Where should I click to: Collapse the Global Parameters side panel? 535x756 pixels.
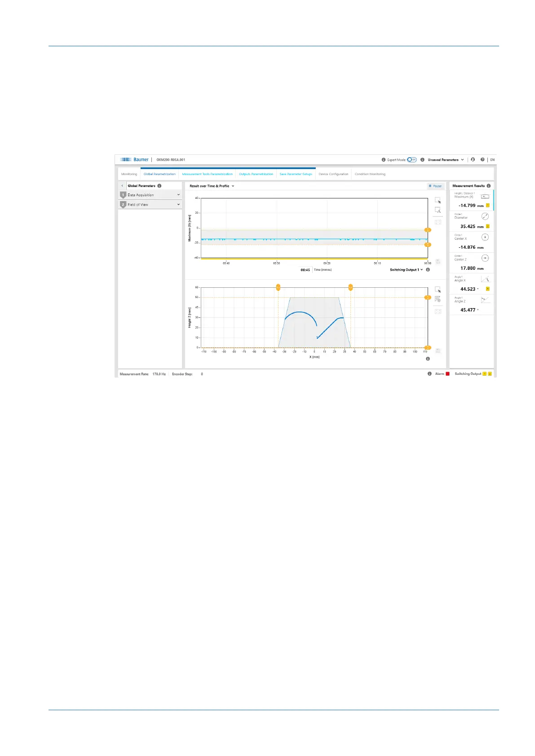tap(122, 186)
